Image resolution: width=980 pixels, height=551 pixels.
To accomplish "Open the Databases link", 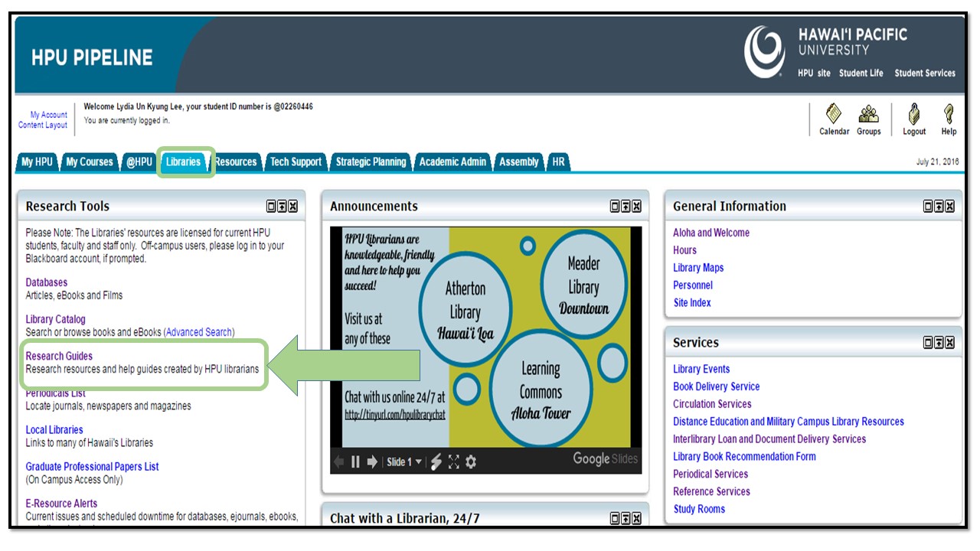I will 47,282.
